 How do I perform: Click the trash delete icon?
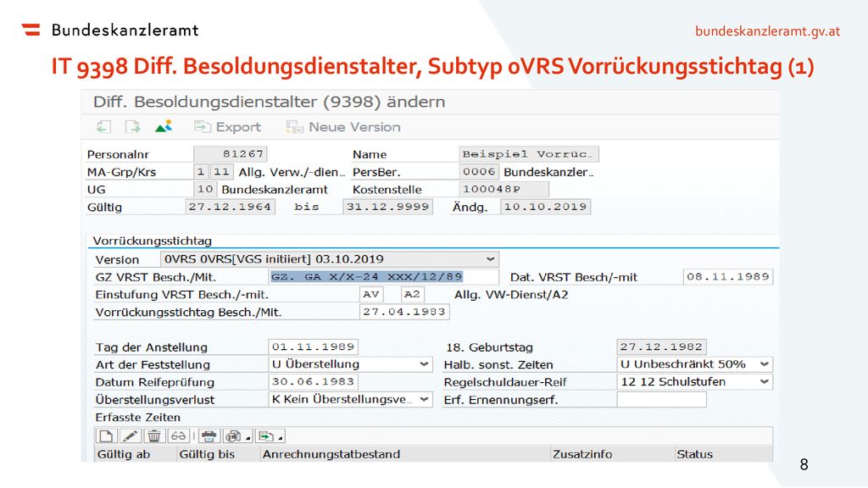click(154, 436)
